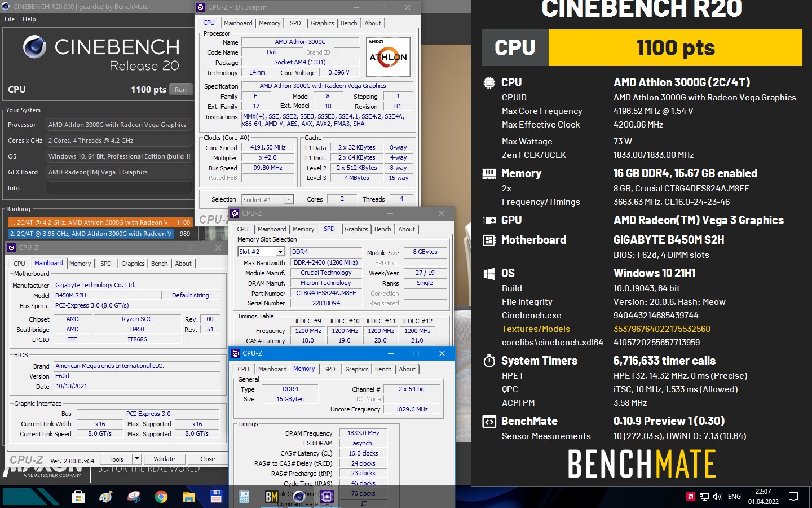Expand the Tools dropdown arrow in CPU-Z
Image resolution: width=812 pixels, height=508 pixels.
tap(136, 459)
